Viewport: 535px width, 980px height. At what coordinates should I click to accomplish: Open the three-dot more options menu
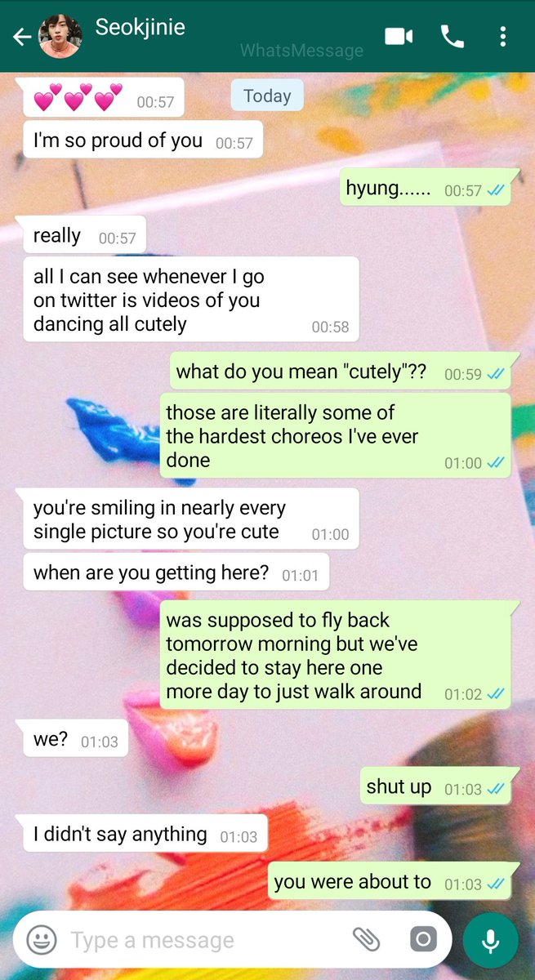click(x=503, y=36)
